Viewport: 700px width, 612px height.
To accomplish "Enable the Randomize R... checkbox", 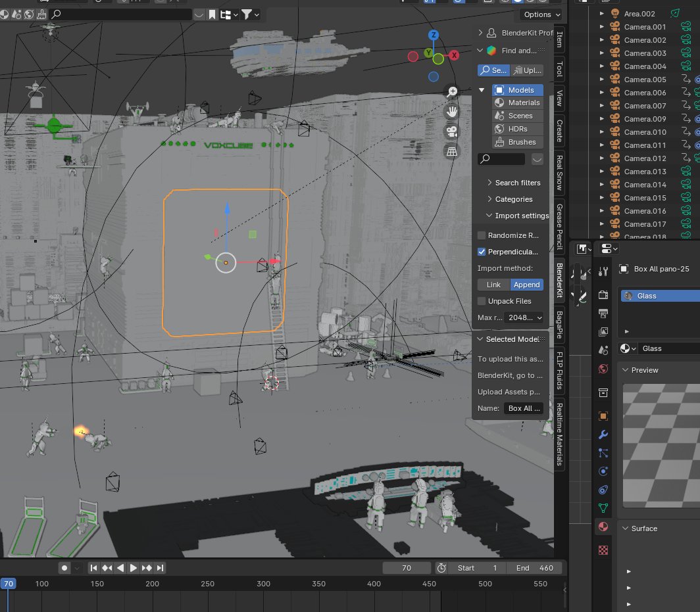I will click(482, 235).
